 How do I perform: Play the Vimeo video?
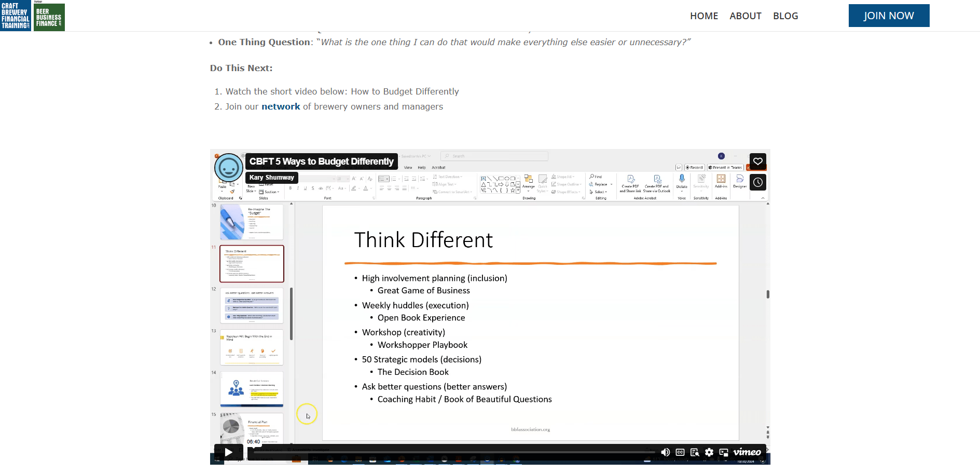click(229, 452)
